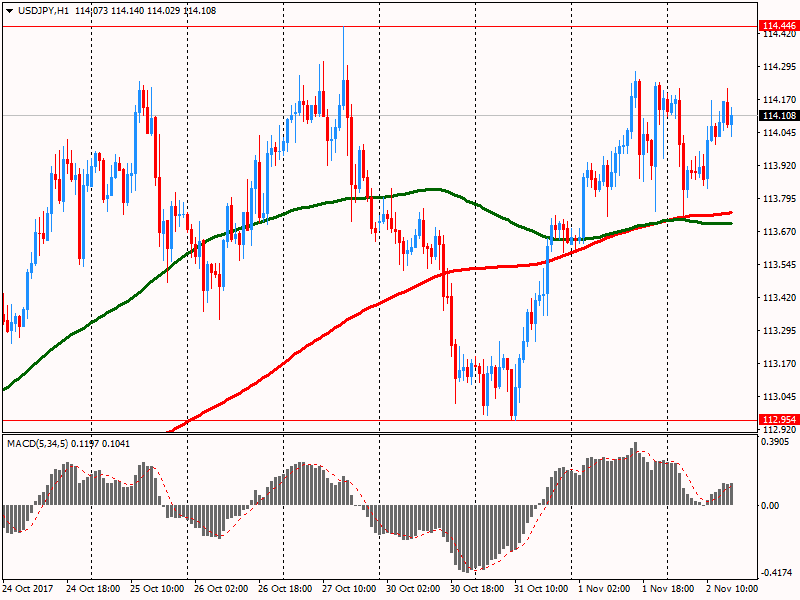The height and width of the screenshot is (600, 800).
Task: Click the 113.795 price scale value
Action: click(x=779, y=199)
